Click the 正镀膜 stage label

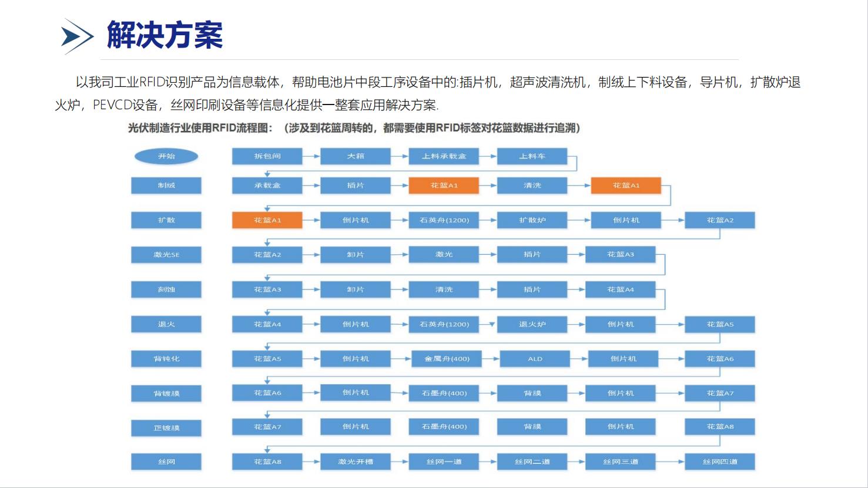coord(166,428)
